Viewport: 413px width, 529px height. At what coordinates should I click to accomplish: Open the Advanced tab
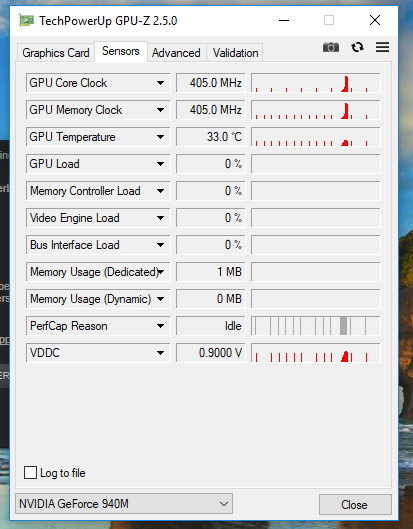176,53
